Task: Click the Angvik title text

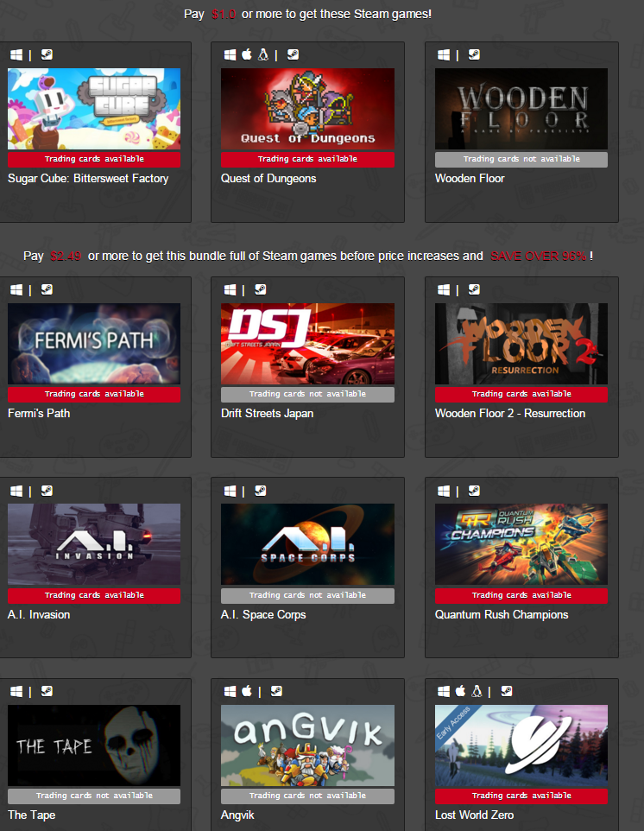Action: pos(237,815)
